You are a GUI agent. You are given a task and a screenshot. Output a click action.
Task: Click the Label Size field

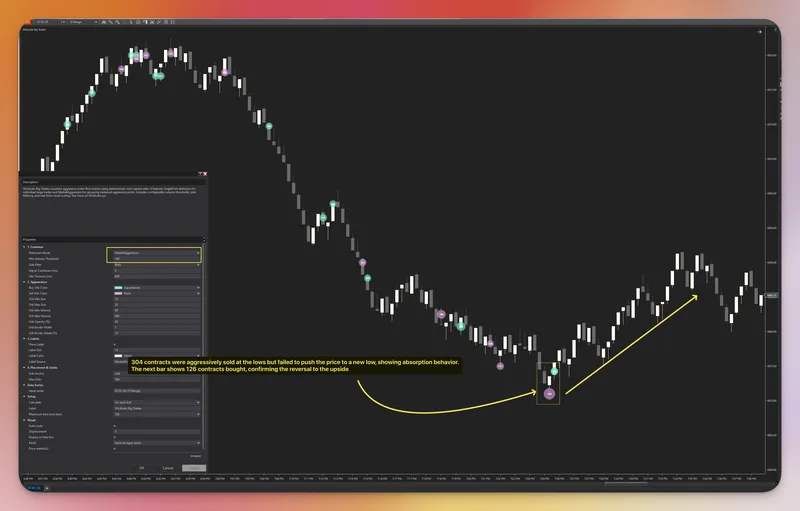pos(157,350)
